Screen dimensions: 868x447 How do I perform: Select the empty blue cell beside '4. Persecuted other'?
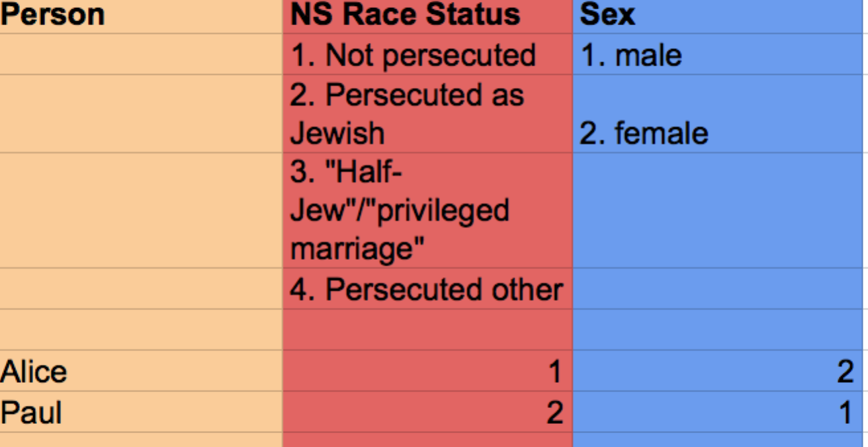(720, 289)
